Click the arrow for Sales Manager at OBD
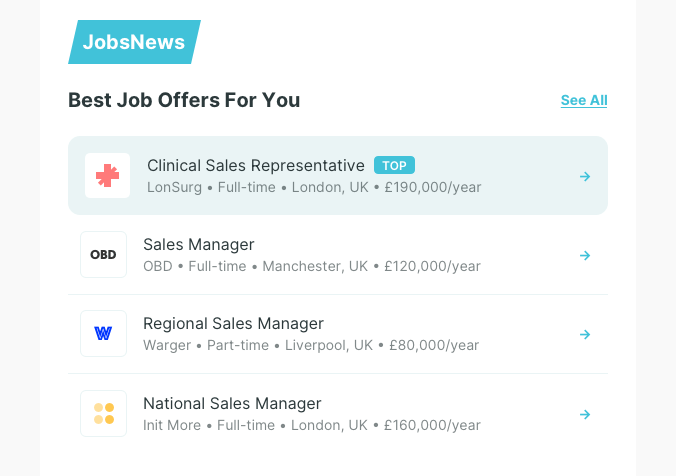Screen dimensions: 676x476 pos(585,255)
